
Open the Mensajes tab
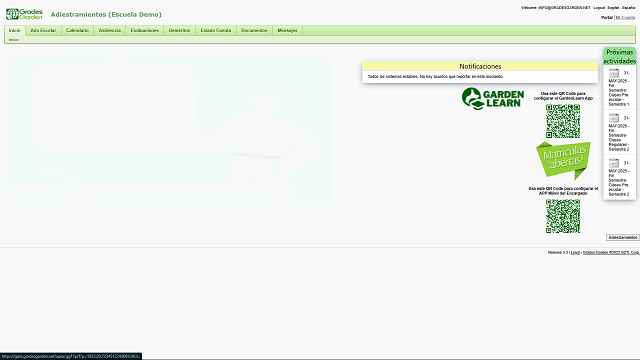click(287, 30)
